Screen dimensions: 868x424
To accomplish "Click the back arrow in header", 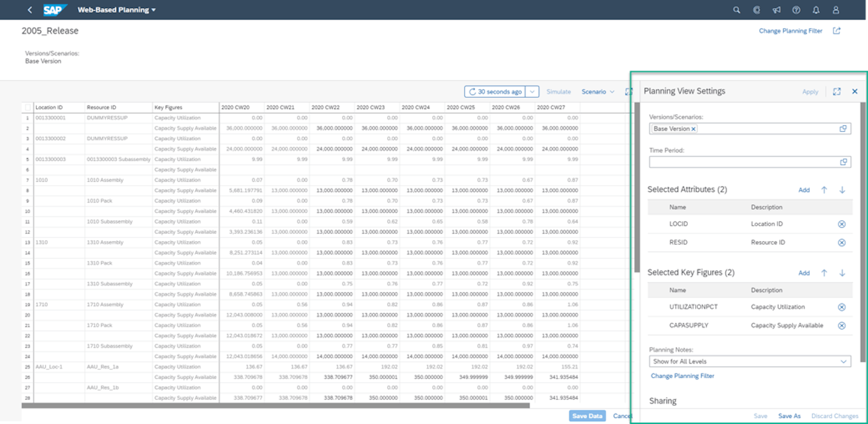I will click(30, 10).
